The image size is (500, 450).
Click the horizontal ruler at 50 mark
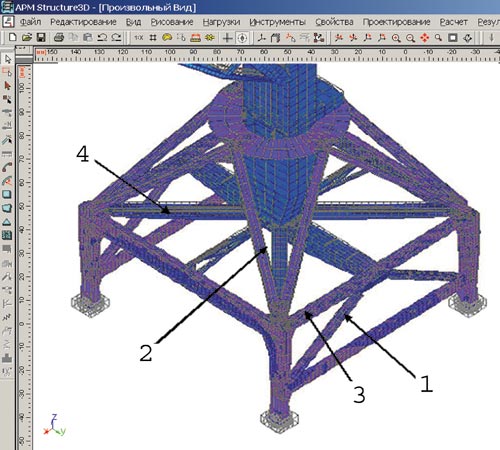pyautogui.click(x=287, y=54)
